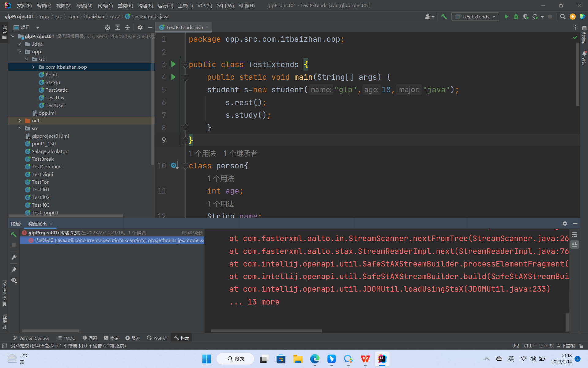Run with coverage icon in toolbar
Image resolution: width=588 pixels, height=368 pixels.
pos(526,17)
